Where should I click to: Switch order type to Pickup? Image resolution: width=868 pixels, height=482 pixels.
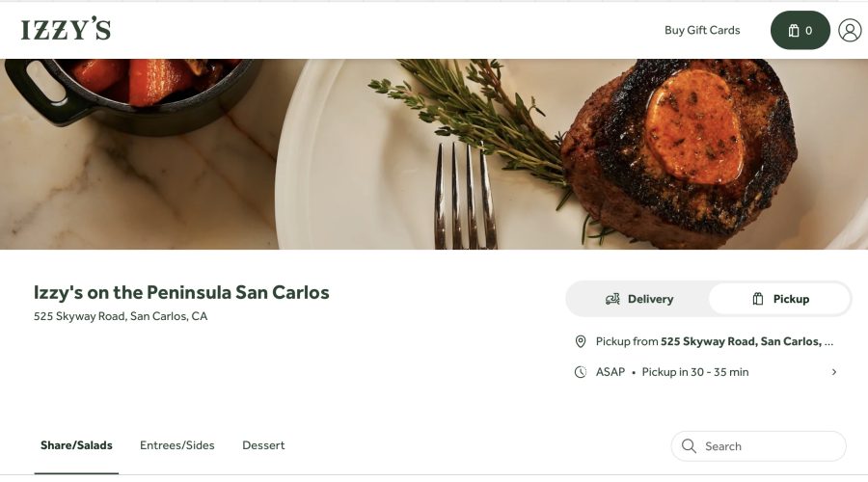(x=780, y=299)
